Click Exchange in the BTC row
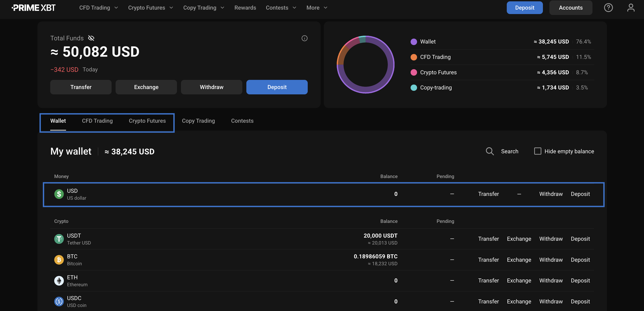Screen dimensions: 644x311 (519, 260)
